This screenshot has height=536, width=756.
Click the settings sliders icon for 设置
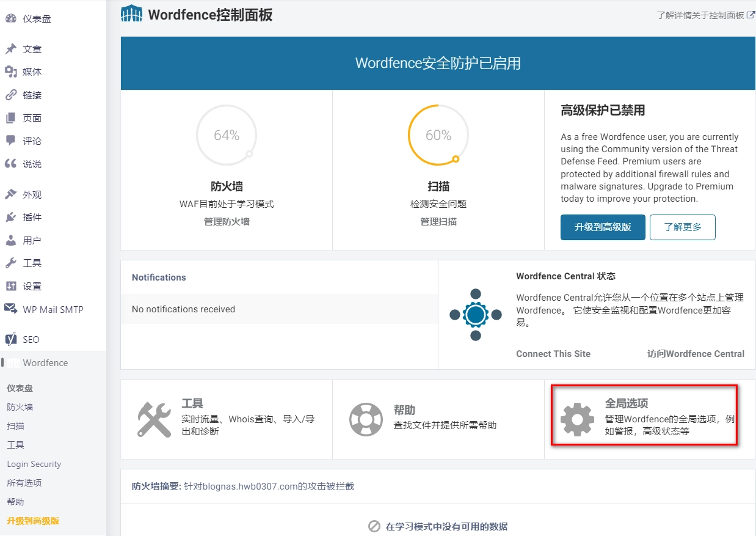10,286
